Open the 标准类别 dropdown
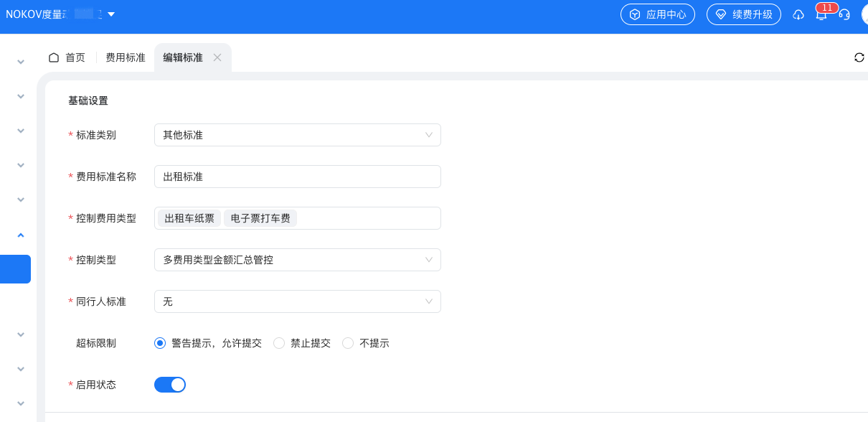Viewport: 868px width, 422px height. tap(297, 135)
